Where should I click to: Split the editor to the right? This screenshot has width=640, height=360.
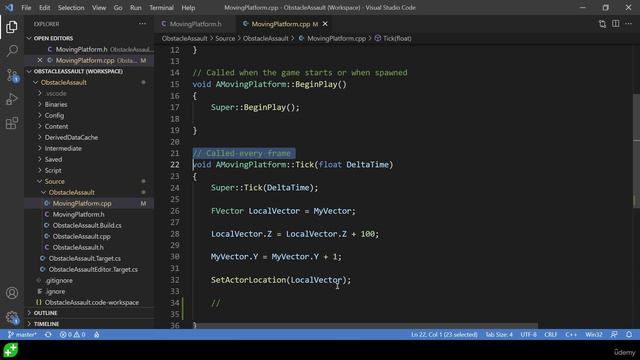[x=616, y=24]
